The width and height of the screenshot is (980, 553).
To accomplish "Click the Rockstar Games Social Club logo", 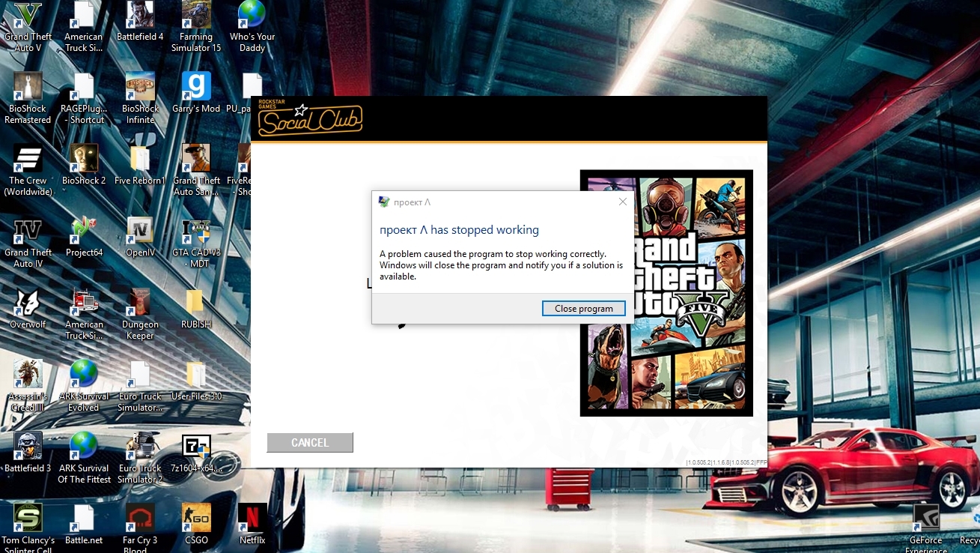I will [x=310, y=120].
